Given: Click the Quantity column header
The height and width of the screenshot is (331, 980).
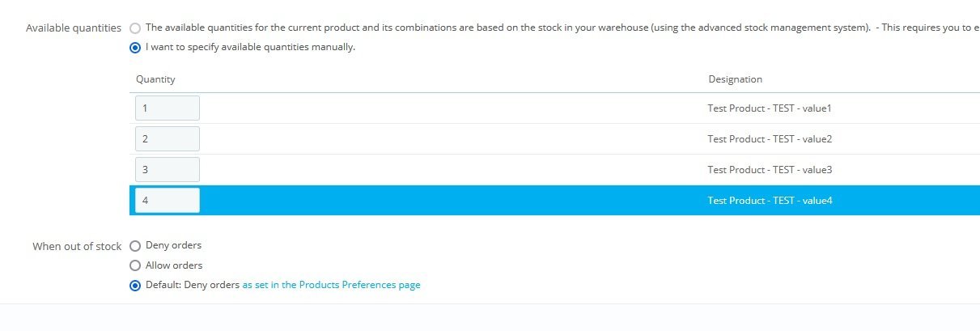Looking at the screenshot, I should pyautogui.click(x=155, y=79).
